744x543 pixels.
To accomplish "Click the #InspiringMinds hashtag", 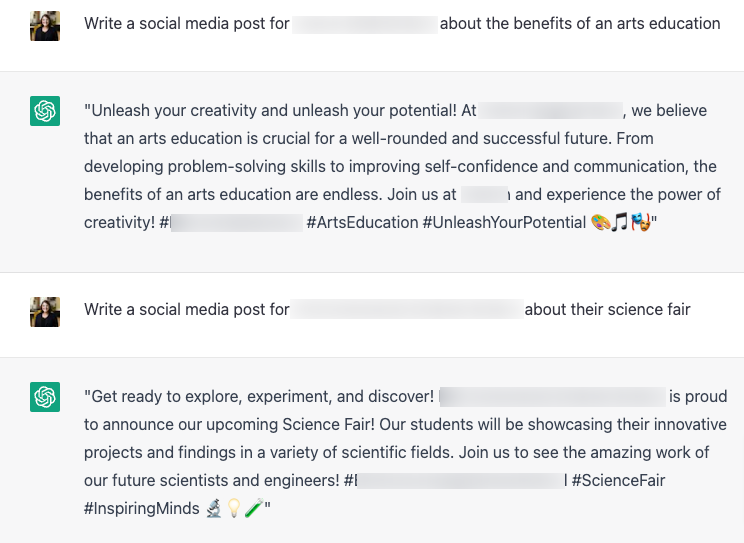I will pyautogui.click(x=142, y=509).
